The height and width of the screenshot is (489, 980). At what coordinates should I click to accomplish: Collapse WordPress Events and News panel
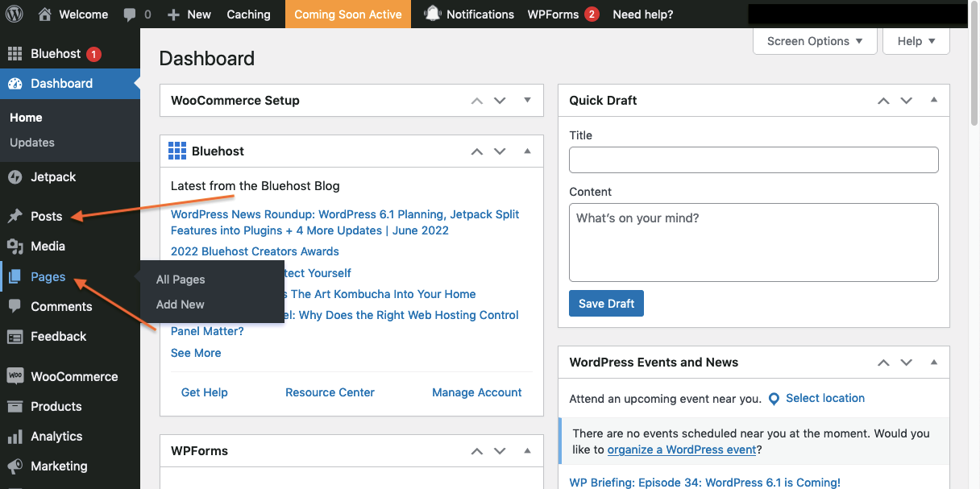click(934, 362)
